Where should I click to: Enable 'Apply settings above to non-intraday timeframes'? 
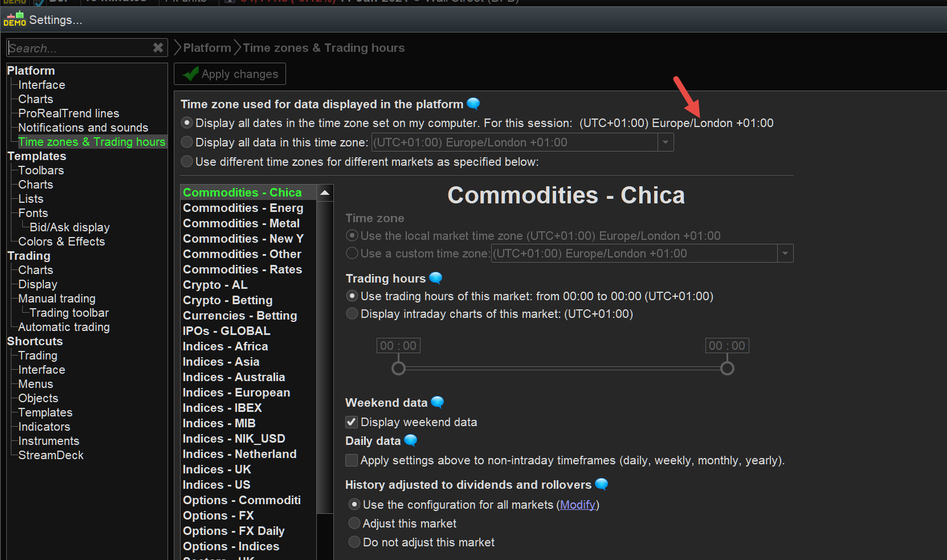(352, 460)
